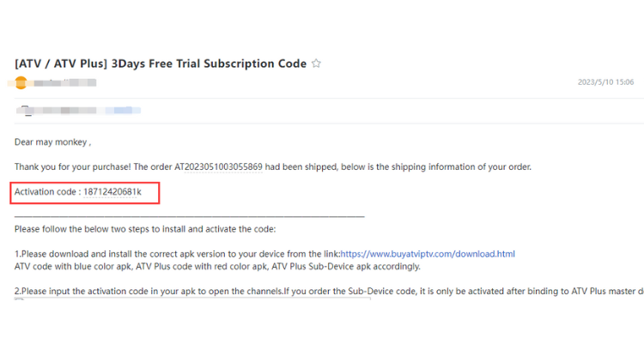Viewport: 644px width, 362px height.
Task: Open the orange sender avatar
Action: [x=21, y=83]
